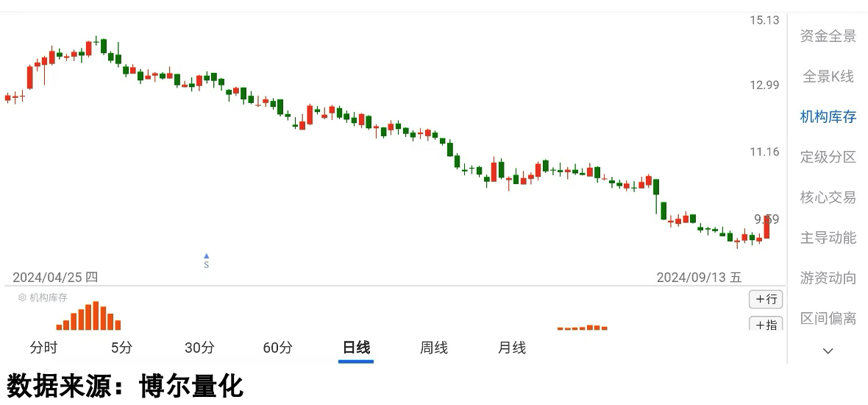The width and height of the screenshot is (868, 405).
Task: Select the 30分 chart interval
Action: (199, 348)
